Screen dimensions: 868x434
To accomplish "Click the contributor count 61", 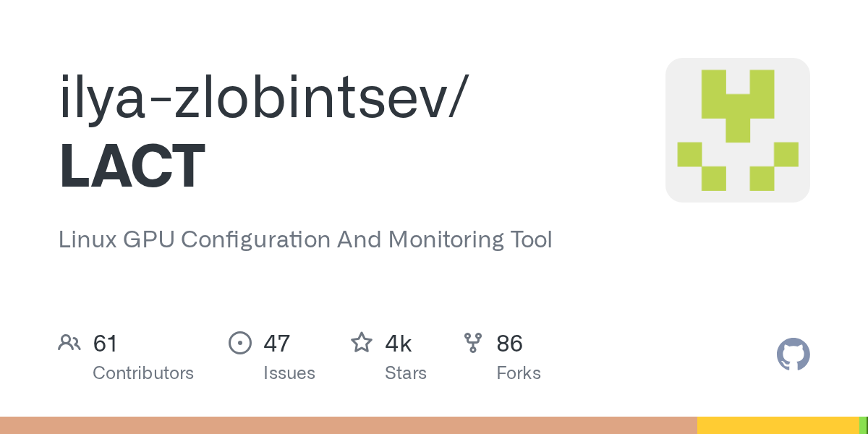I will [106, 344].
